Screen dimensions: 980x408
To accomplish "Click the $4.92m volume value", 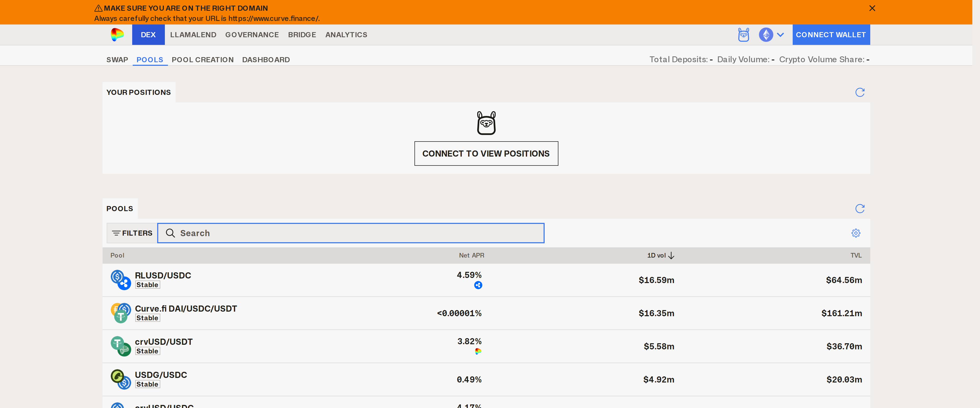I will coord(658,379).
